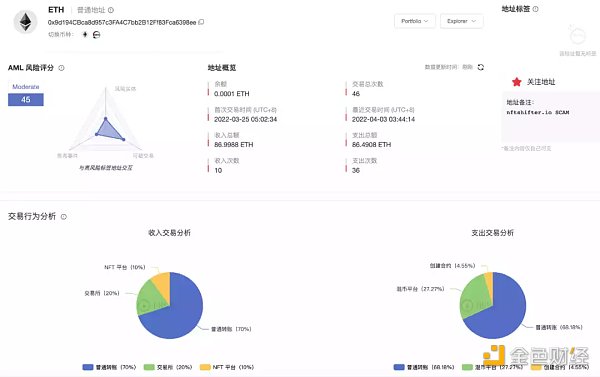Click the 关注地址 follow address button
This screenshot has height=377, width=600.
coord(533,82)
